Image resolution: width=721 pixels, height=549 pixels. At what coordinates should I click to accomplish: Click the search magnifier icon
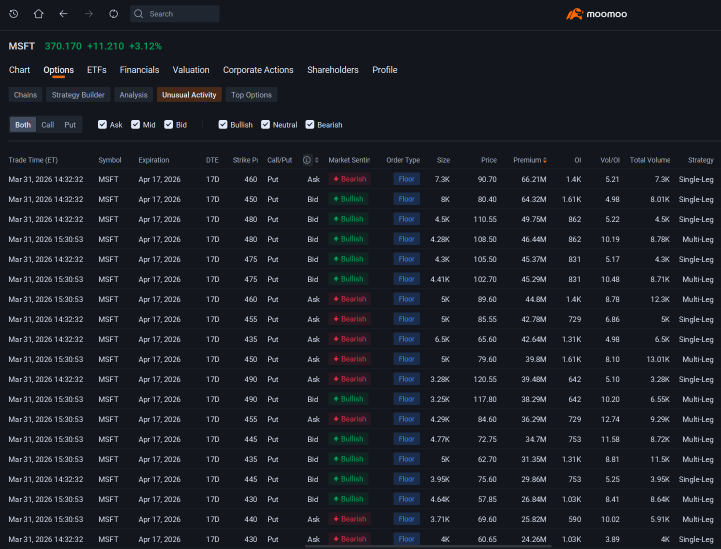pyautogui.click(x=138, y=14)
